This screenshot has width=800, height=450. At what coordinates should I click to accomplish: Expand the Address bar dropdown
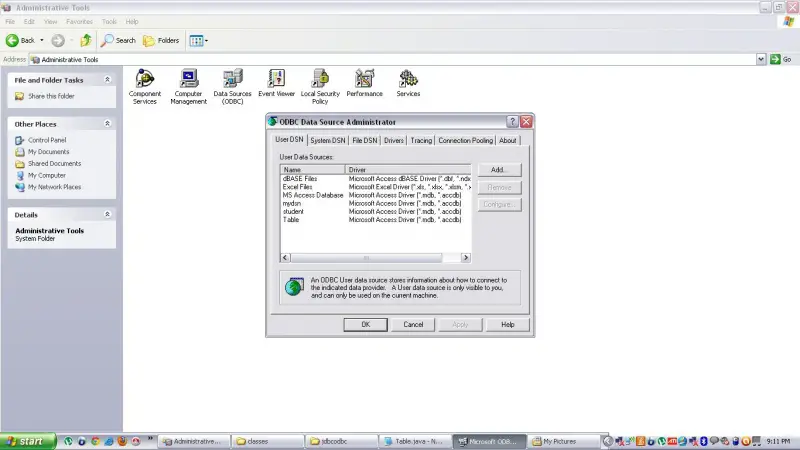761,59
